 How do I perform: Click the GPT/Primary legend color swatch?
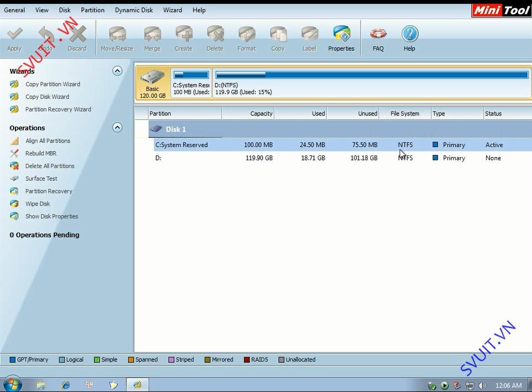point(13,360)
